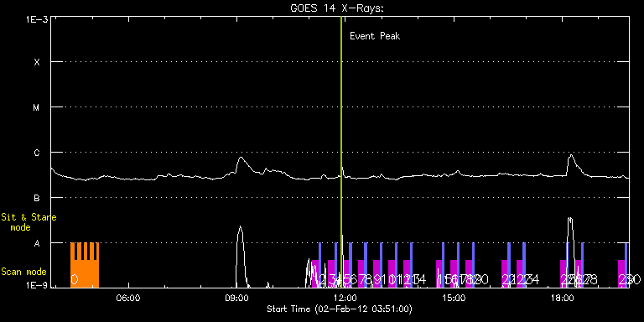This screenshot has width=644, height=322.
Task: Click the '06:00' time axis label
Action: click(128, 299)
